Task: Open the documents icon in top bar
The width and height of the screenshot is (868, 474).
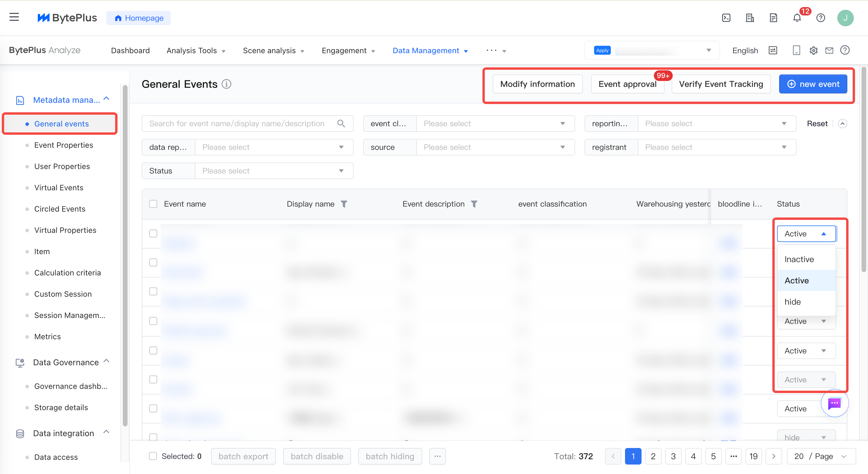Action: tap(773, 18)
